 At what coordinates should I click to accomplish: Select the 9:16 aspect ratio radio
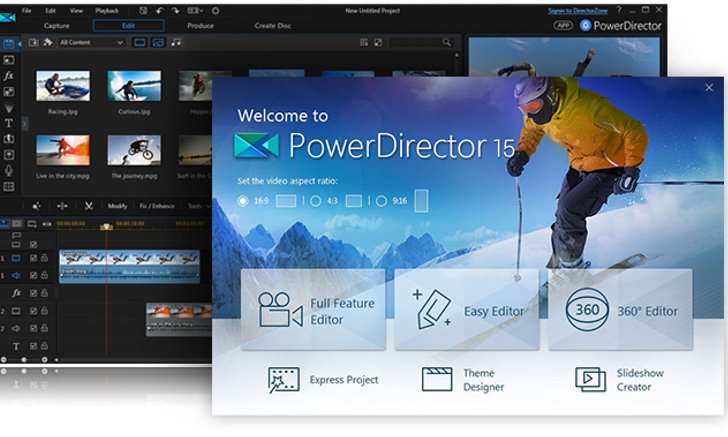pos(381,201)
